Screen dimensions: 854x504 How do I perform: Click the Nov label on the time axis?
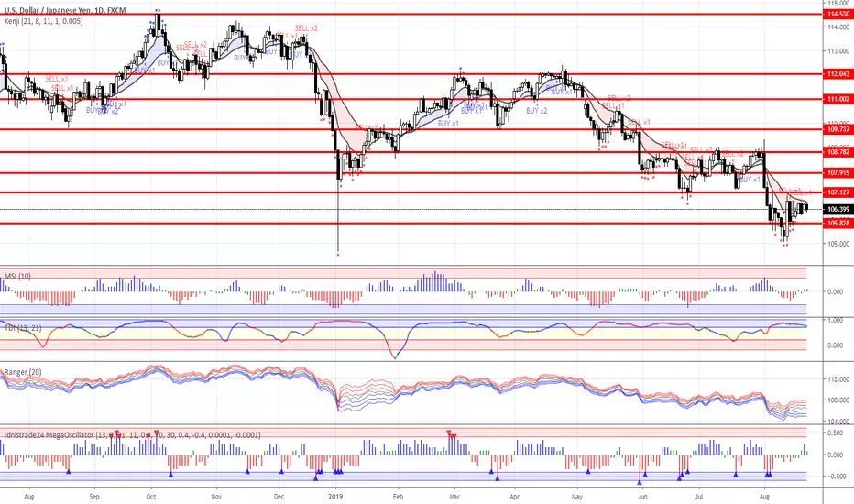216,497
